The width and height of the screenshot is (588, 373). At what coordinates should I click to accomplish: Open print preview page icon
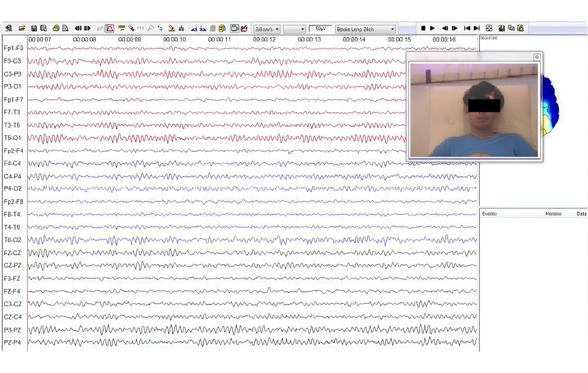[65, 28]
